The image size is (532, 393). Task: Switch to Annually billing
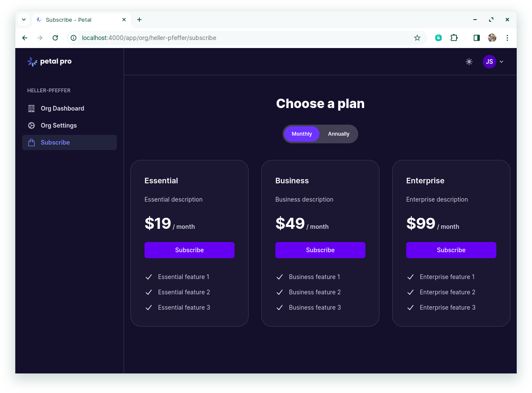[339, 134]
